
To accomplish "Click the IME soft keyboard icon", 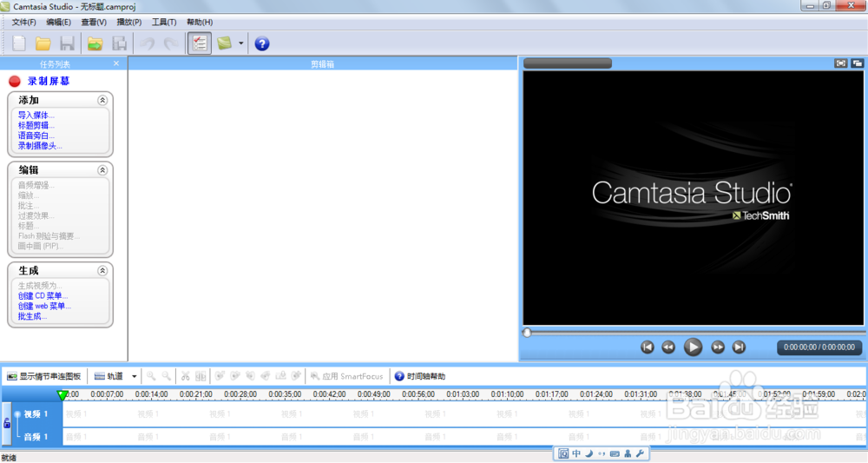I will [615, 453].
